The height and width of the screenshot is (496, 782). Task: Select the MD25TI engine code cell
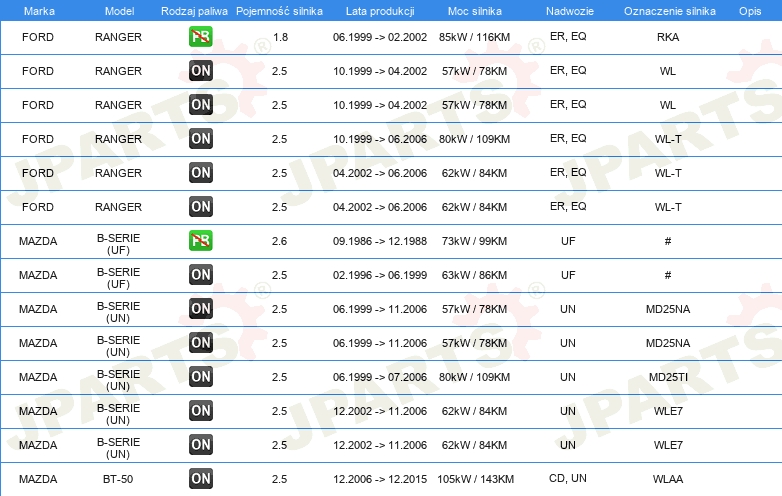(668, 377)
